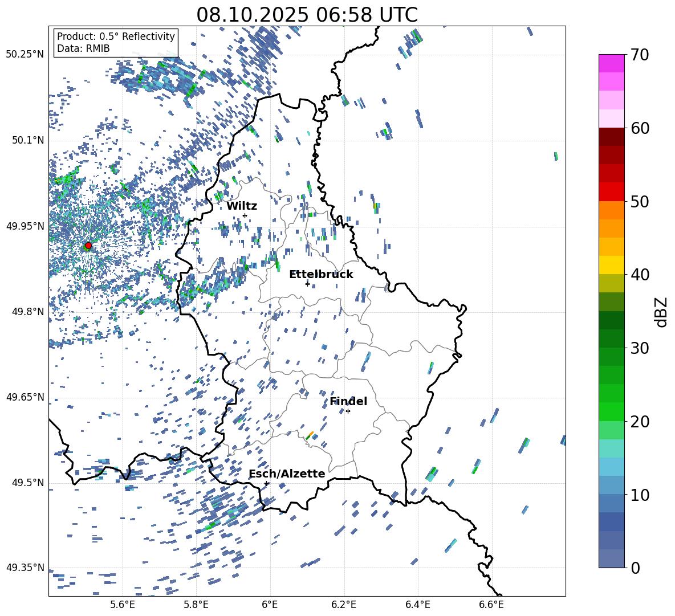The height and width of the screenshot is (616, 675).
Task: Click the 'Data: RMIB' text
Action: [x=83, y=48]
